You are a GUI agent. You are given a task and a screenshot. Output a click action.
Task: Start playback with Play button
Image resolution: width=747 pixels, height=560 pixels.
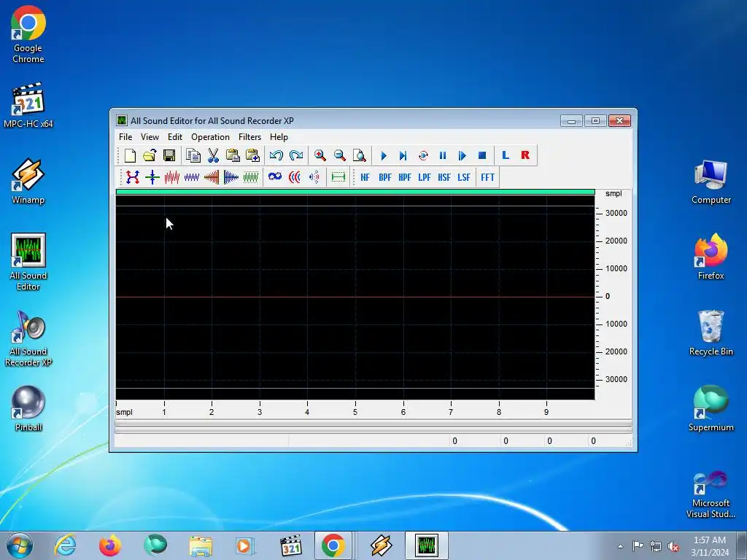tap(384, 156)
